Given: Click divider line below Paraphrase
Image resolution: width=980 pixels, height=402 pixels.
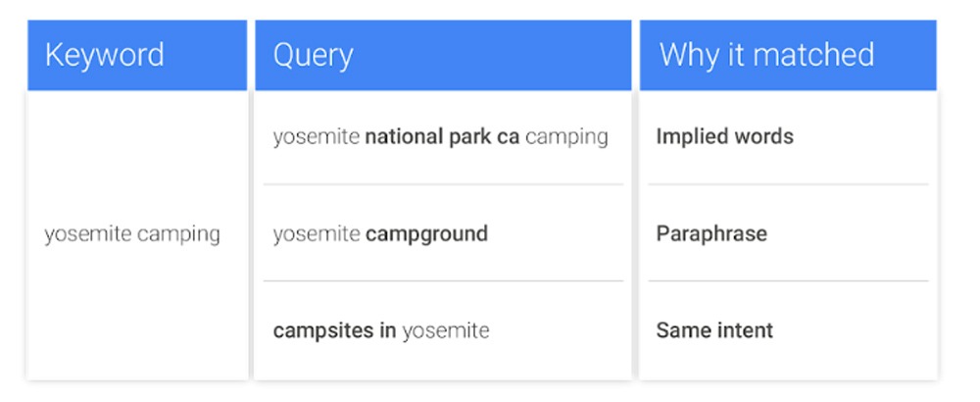Looking at the screenshot, I should coord(788,280).
